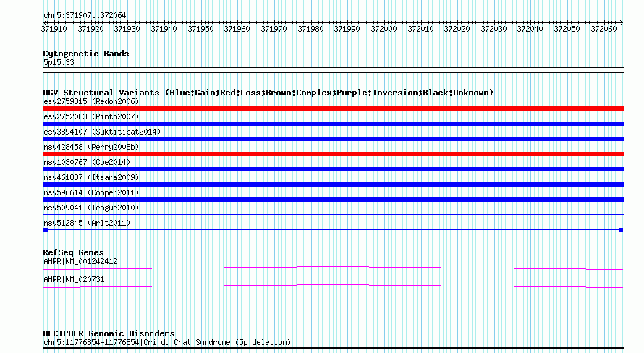The width and height of the screenshot is (644, 353).
Task: Click the blue bar below esv2752083 (Pinto2007)
Action: click(333, 124)
